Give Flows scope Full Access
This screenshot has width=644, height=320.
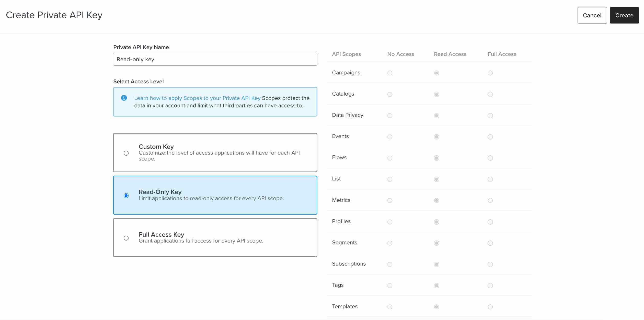(490, 158)
